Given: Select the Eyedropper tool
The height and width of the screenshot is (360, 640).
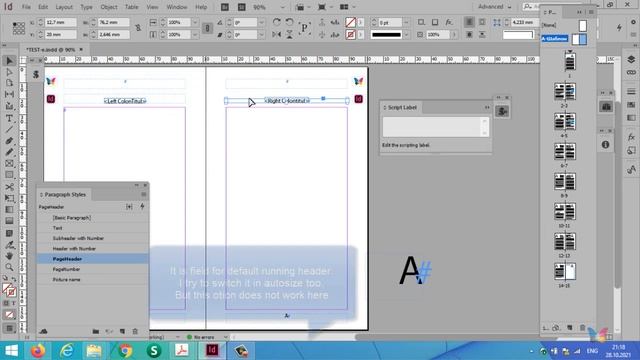Looking at the screenshot, I should [x=9, y=245].
